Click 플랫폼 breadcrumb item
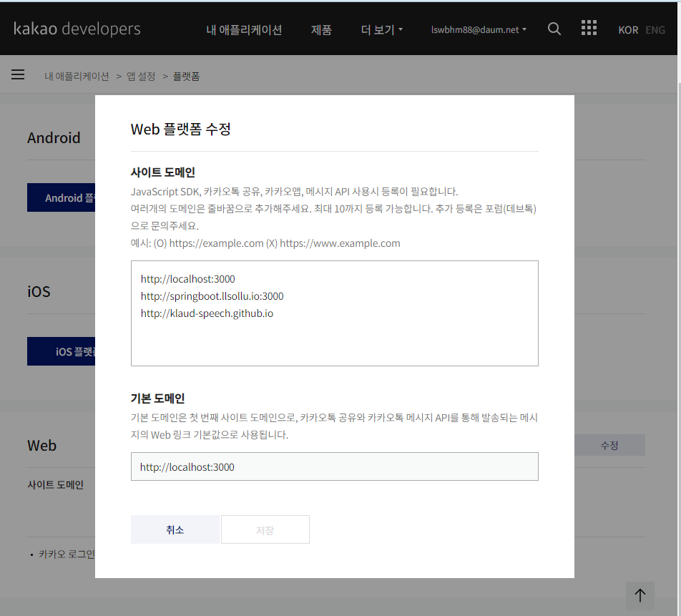Image resolution: width=681 pixels, height=616 pixels. coord(186,77)
